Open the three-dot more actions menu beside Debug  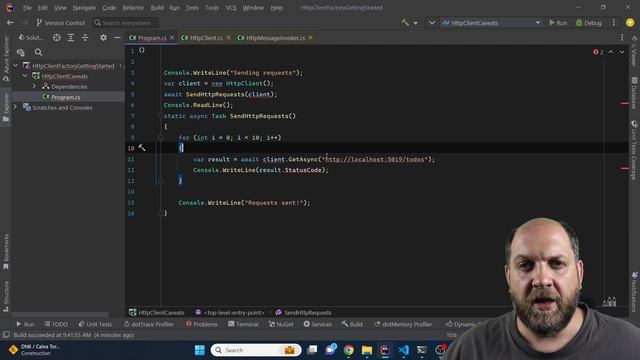[x=613, y=23]
